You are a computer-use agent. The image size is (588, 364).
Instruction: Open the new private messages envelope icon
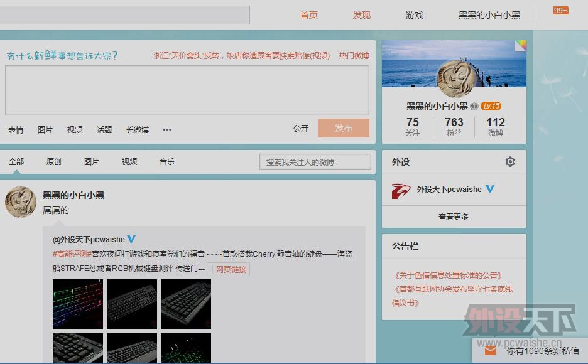point(490,351)
